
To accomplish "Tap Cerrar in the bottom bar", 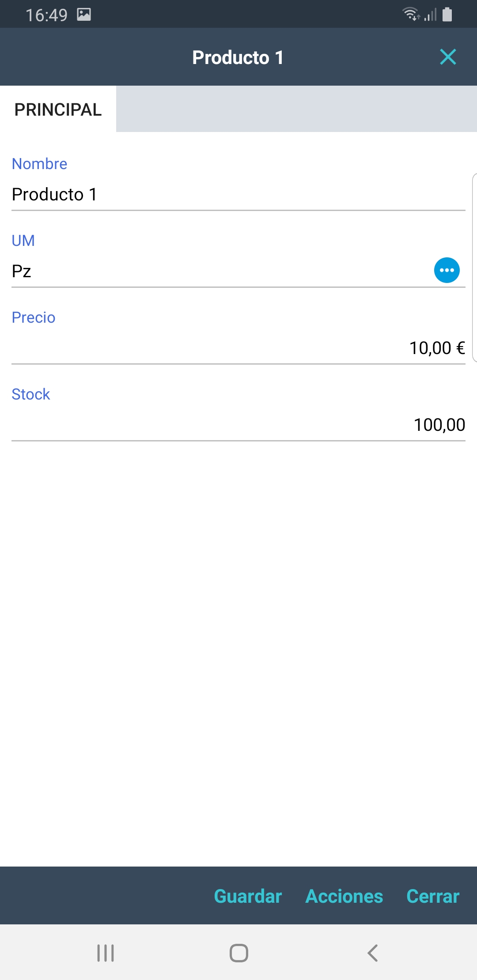I will 433,896.
